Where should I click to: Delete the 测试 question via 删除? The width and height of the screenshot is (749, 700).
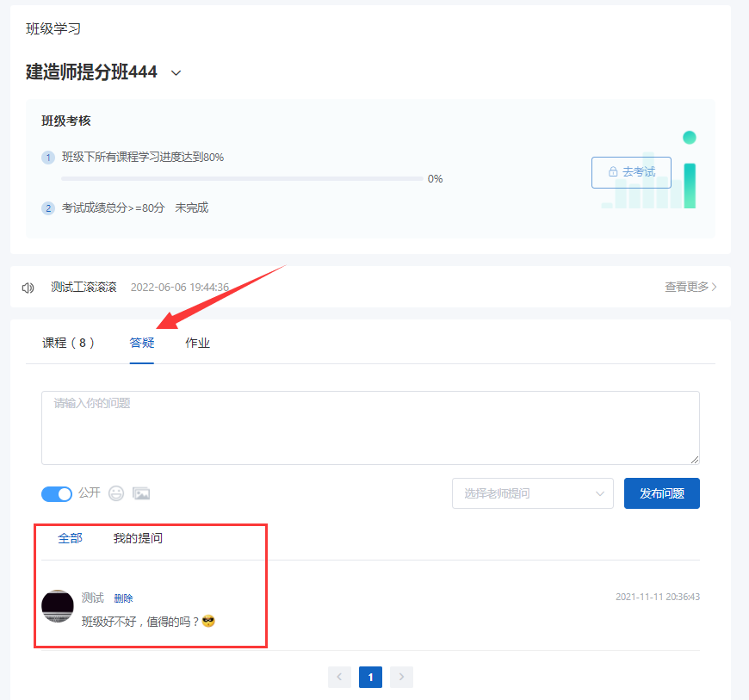pyautogui.click(x=123, y=598)
